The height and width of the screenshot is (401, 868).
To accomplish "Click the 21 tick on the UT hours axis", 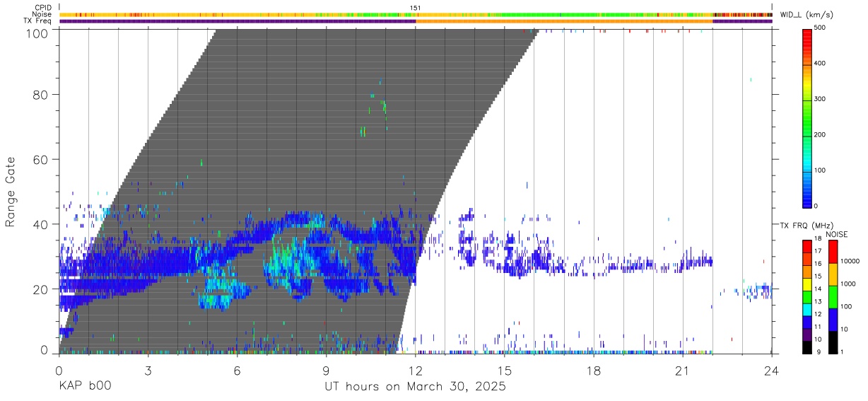I will tap(682, 370).
